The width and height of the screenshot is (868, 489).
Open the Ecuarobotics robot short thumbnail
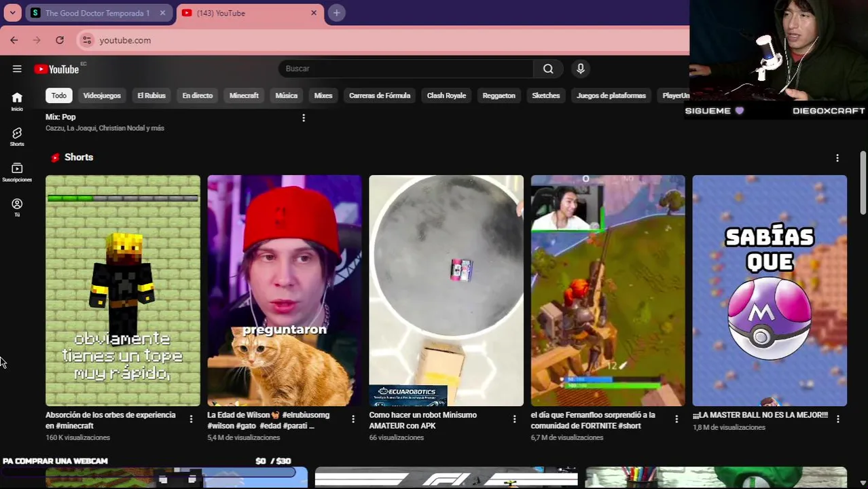[446, 291]
